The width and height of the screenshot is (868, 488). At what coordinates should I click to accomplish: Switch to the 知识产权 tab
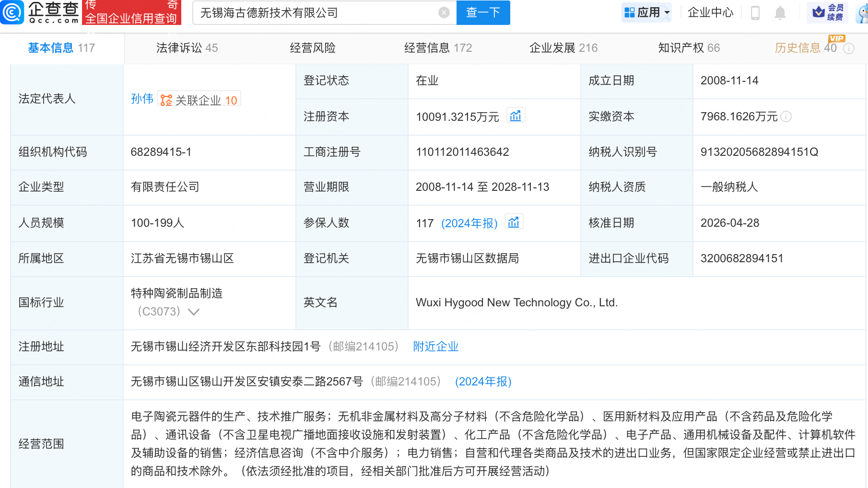click(x=688, y=48)
